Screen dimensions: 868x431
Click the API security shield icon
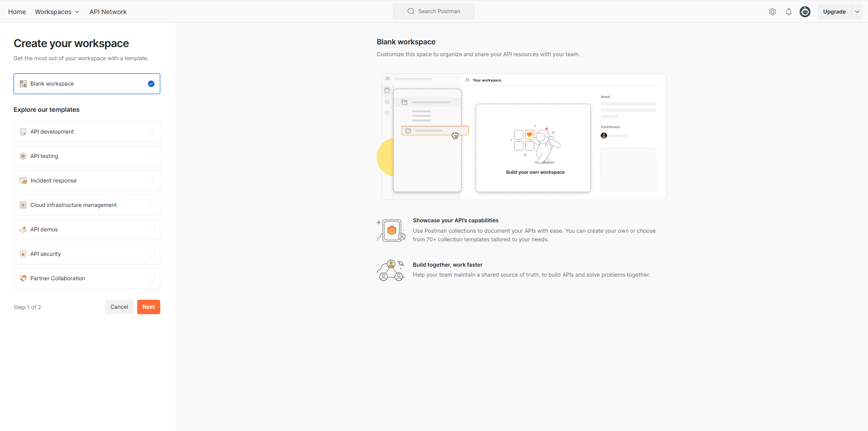pyautogui.click(x=23, y=254)
